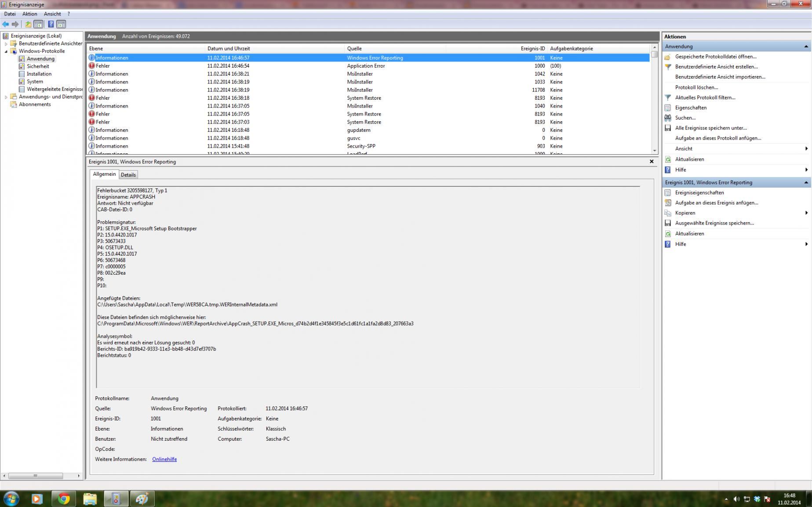Click 'Aktuelles Protokoll filtern...' action text

pyautogui.click(x=705, y=98)
